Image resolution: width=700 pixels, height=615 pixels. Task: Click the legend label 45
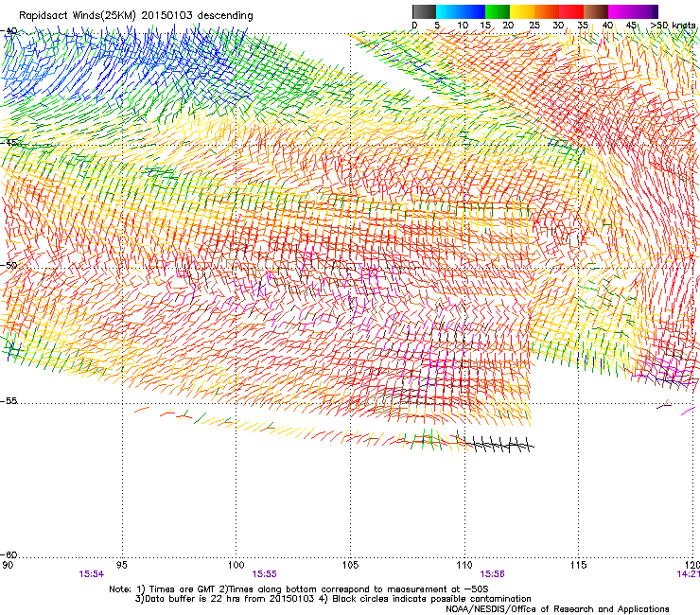(x=631, y=26)
